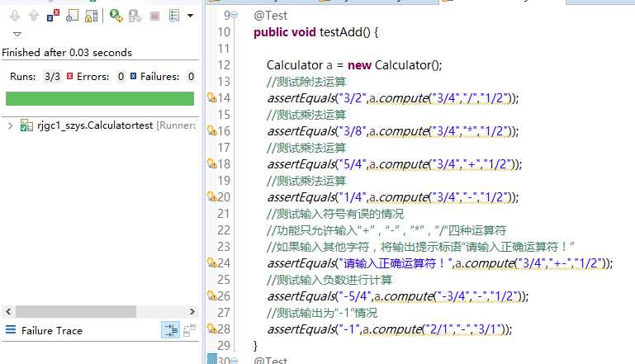Image resolution: width=635 pixels, height=364 pixels.
Task: Click the "3/8" expected string on line 16
Action: (x=352, y=131)
